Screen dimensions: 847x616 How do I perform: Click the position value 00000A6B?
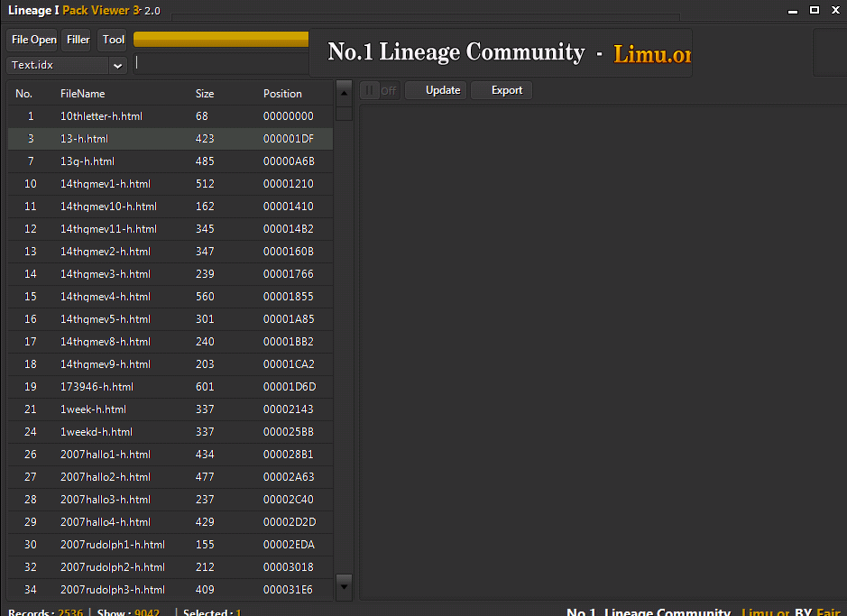tap(289, 161)
